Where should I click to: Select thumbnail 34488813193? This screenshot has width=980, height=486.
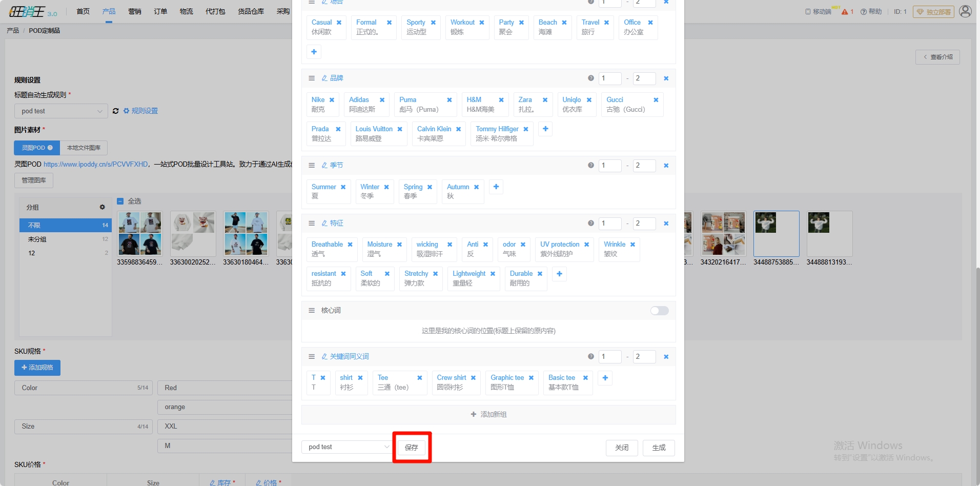click(829, 234)
